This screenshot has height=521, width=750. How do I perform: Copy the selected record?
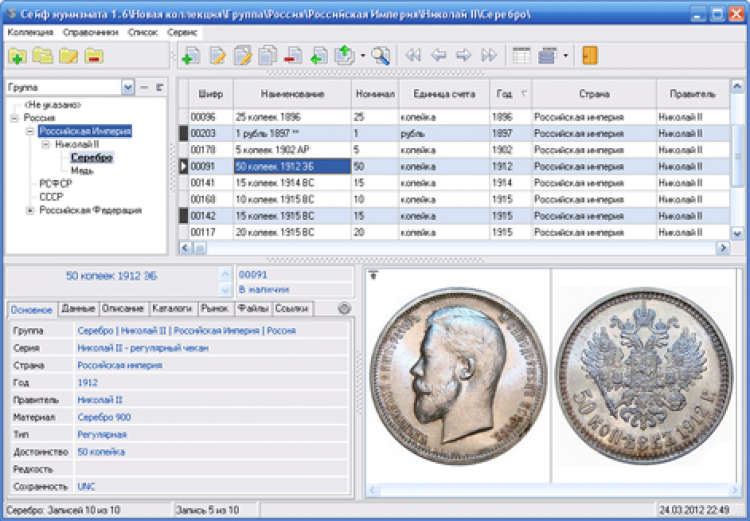(x=267, y=55)
